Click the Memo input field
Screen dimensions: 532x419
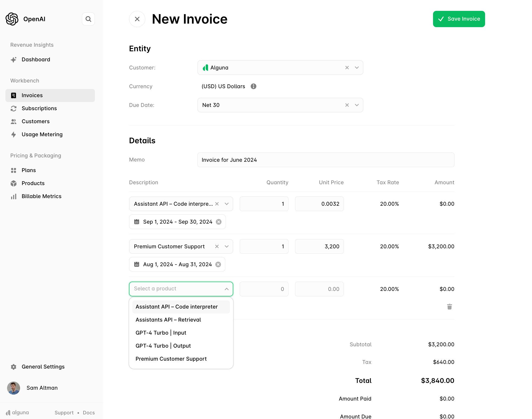tap(325, 160)
